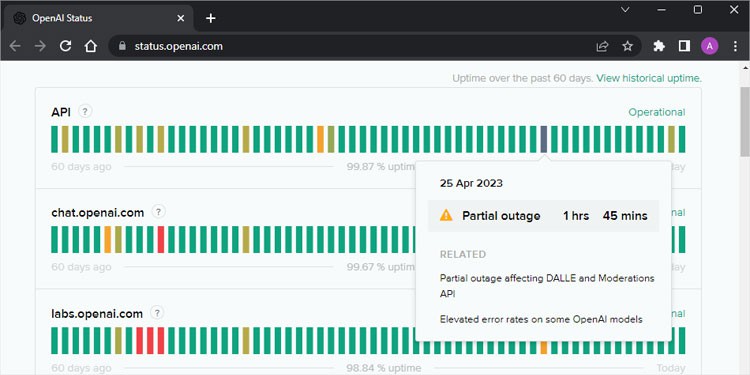Click the chat.openai.com component name
This screenshot has width=750, height=375.
(98, 212)
